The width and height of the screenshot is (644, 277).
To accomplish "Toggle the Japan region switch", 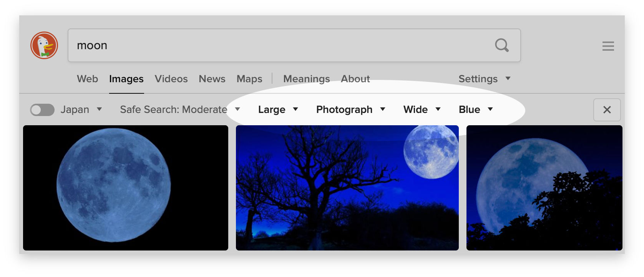I will (42, 110).
